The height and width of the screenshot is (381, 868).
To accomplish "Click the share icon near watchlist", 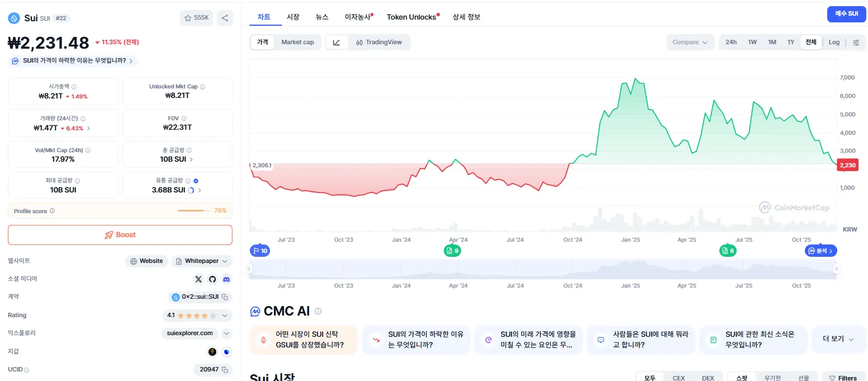I will [x=225, y=18].
